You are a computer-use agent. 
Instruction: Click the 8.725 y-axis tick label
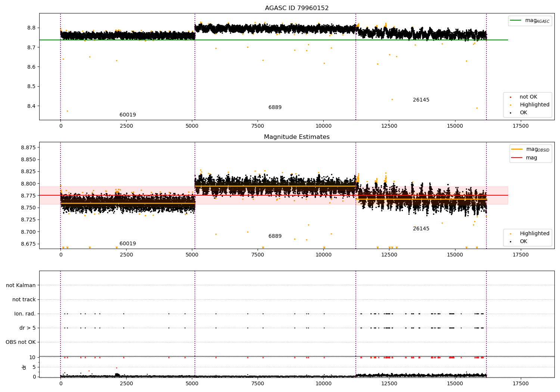pyautogui.click(x=28, y=220)
